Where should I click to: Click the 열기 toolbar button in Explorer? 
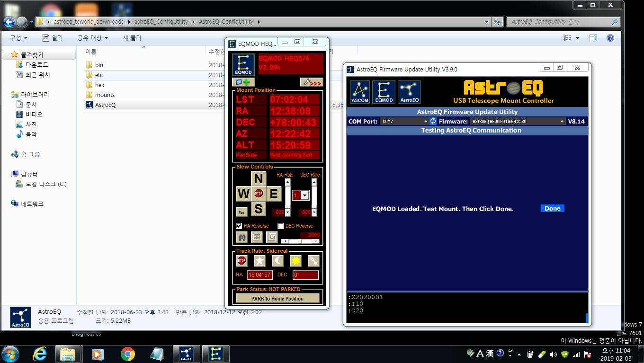click(53, 38)
